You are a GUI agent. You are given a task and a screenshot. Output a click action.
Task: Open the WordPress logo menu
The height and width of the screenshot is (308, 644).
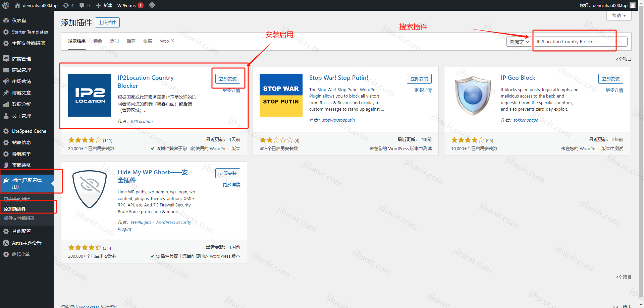[x=6, y=5]
